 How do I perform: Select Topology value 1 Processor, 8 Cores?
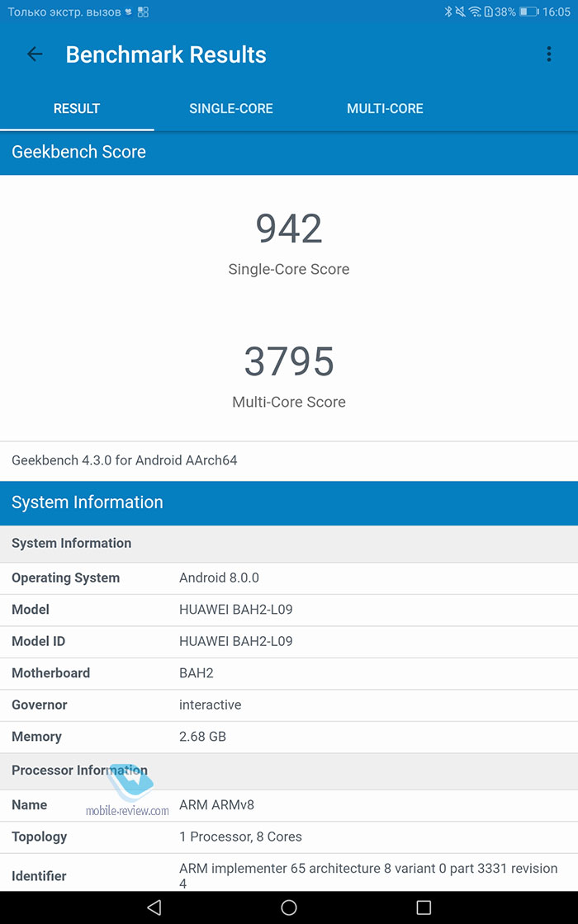(x=240, y=837)
